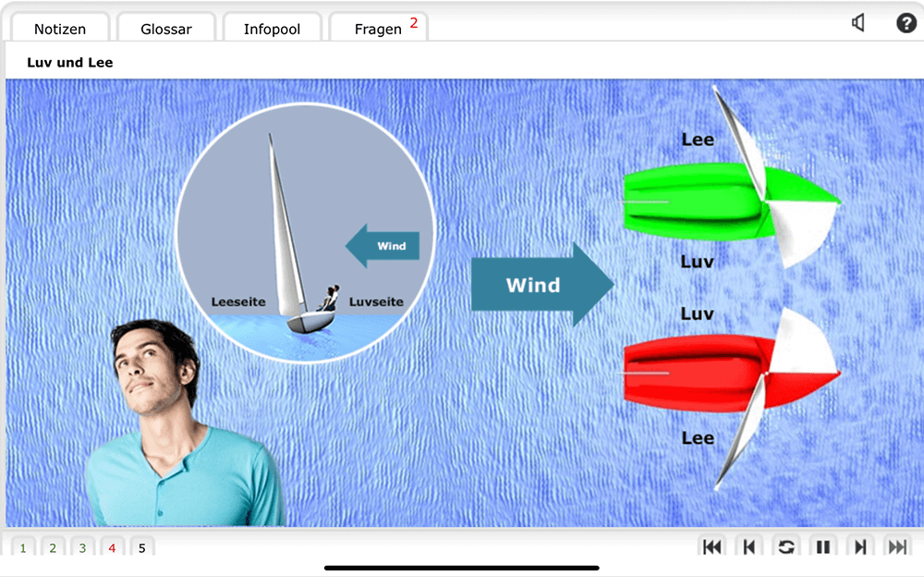The width and height of the screenshot is (924, 577).
Task: Show the Fragen tab
Action: pos(379,29)
